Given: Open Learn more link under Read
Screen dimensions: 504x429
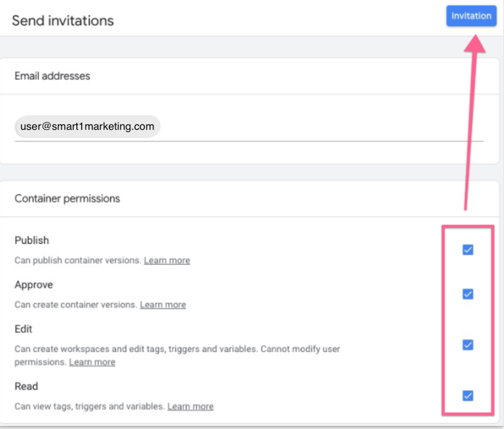Looking at the screenshot, I should pyautogui.click(x=190, y=406).
